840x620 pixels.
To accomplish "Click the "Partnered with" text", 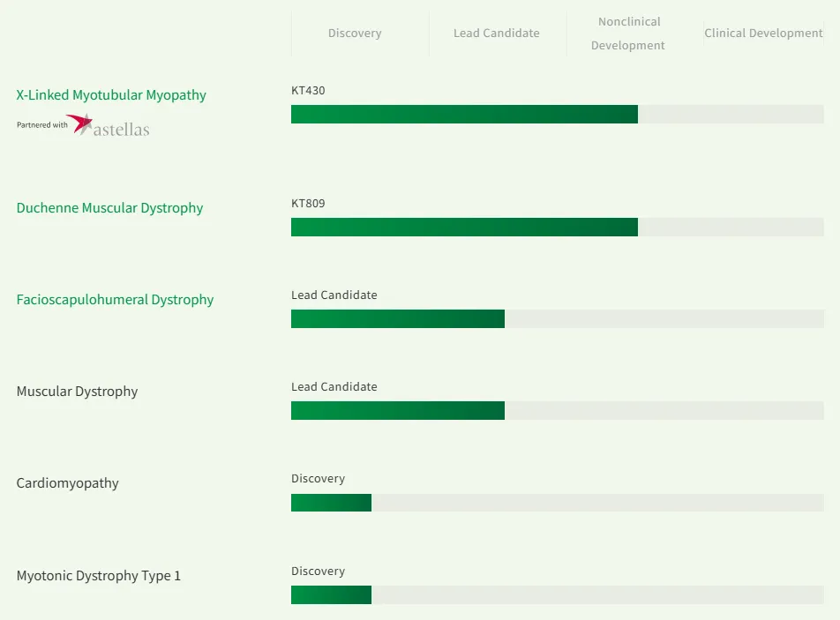I will point(41,125).
